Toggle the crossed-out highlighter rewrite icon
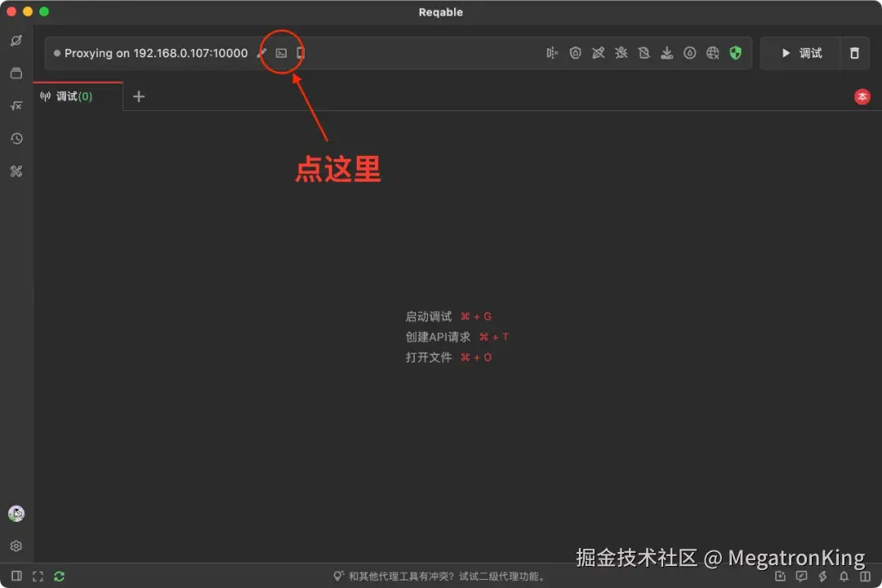 coord(598,53)
